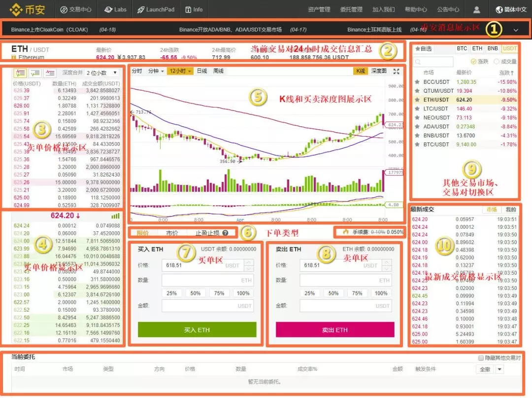
Task: Switch chart to 深度图 view
Action: [x=379, y=71]
